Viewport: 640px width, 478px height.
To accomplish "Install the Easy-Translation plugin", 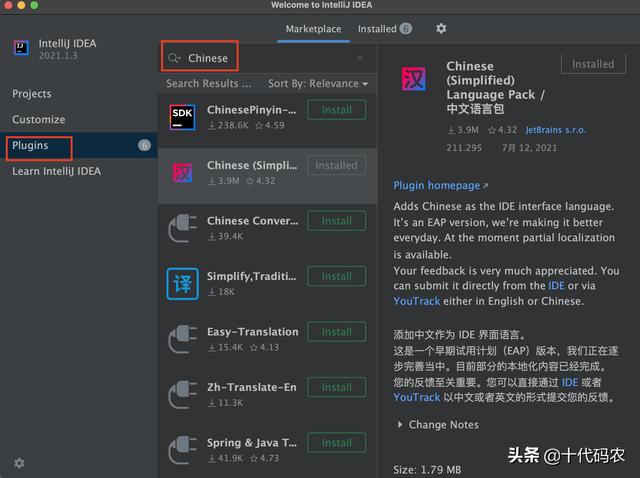I will pyautogui.click(x=337, y=332).
